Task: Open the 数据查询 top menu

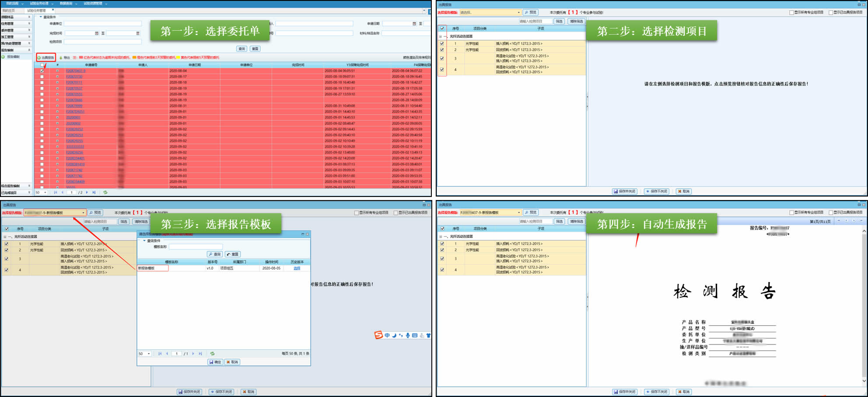Action: point(68,4)
